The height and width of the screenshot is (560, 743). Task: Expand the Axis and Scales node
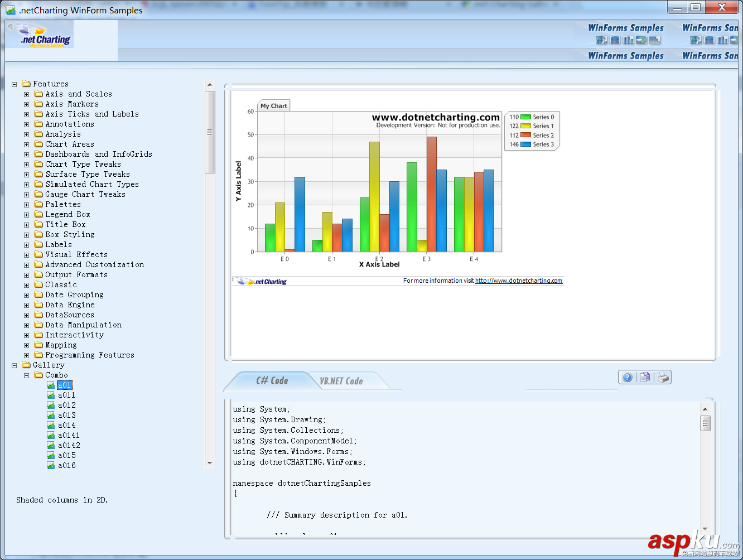[26, 94]
